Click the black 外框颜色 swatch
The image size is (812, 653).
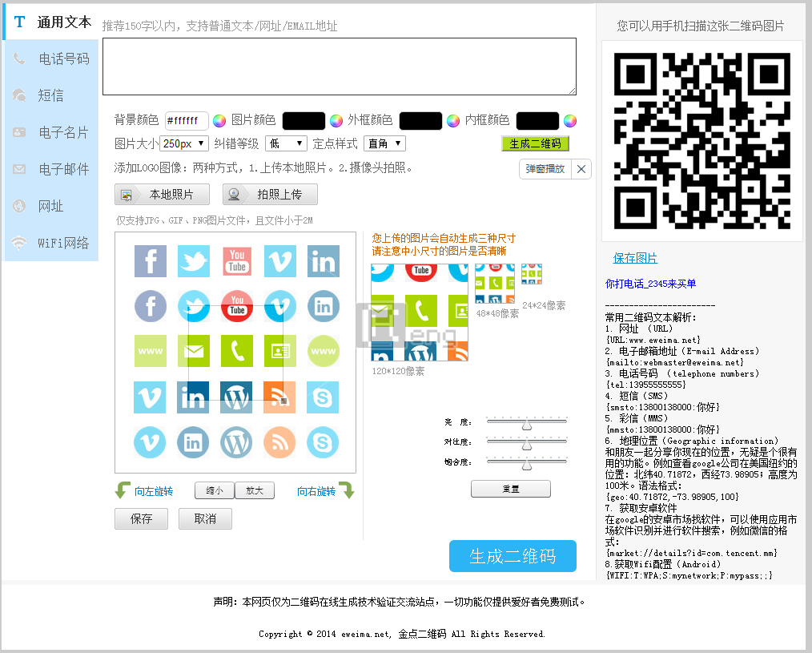pyautogui.click(x=420, y=121)
